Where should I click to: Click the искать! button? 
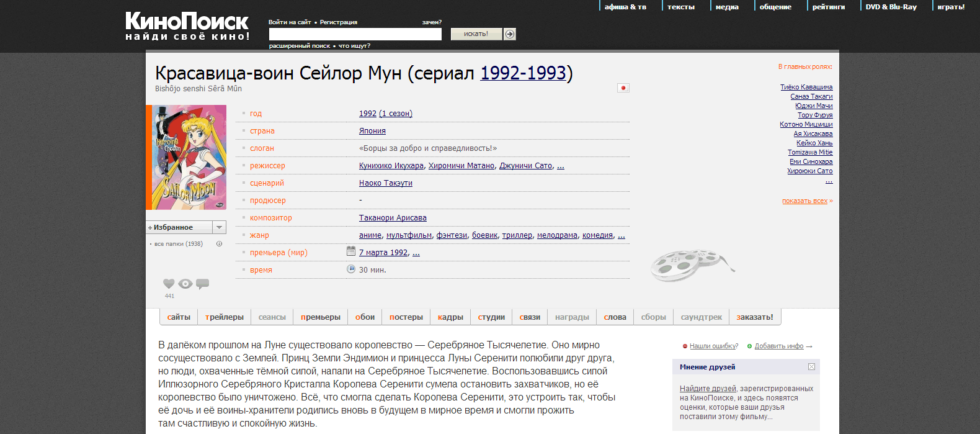click(476, 34)
